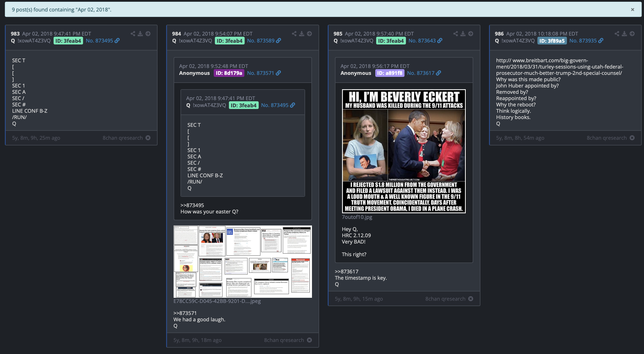Remove 8chan qresearch tag on post 984
The image size is (644, 354).
tap(309, 340)
